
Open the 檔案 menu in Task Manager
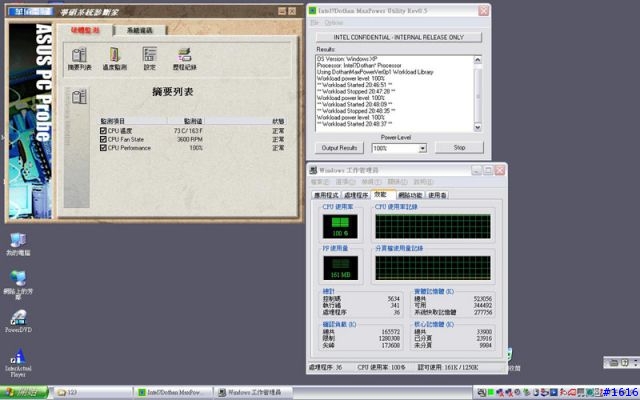pyautogui.click(x=320, y=182)
